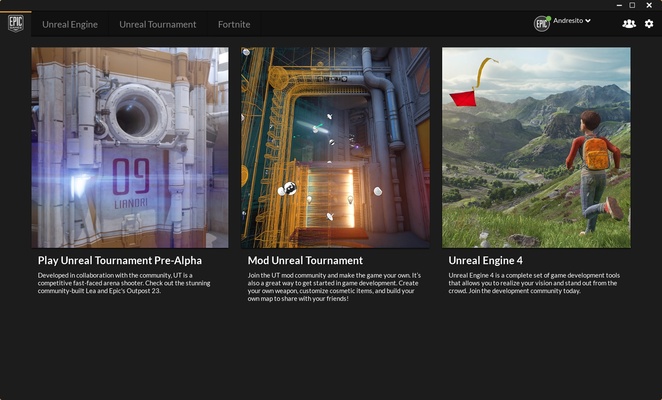Click the Unreal Engine 4 heading

[485, 260]
